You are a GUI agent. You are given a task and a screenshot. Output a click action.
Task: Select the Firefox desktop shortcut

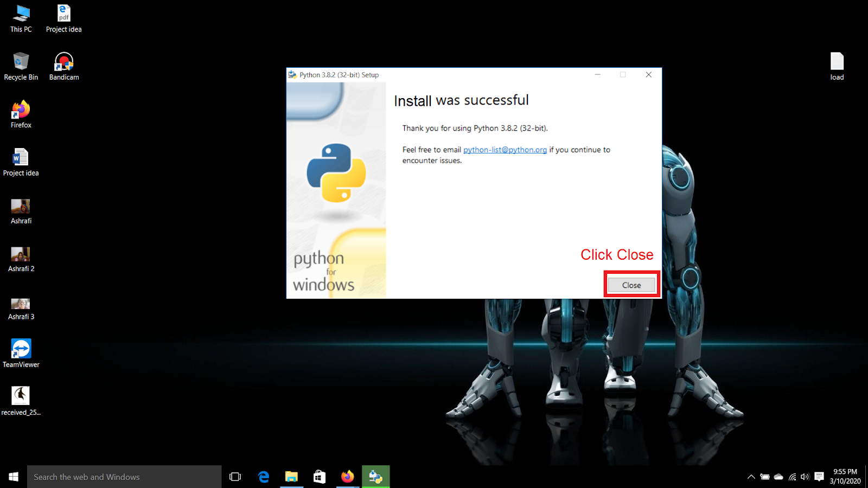[21, 114]
